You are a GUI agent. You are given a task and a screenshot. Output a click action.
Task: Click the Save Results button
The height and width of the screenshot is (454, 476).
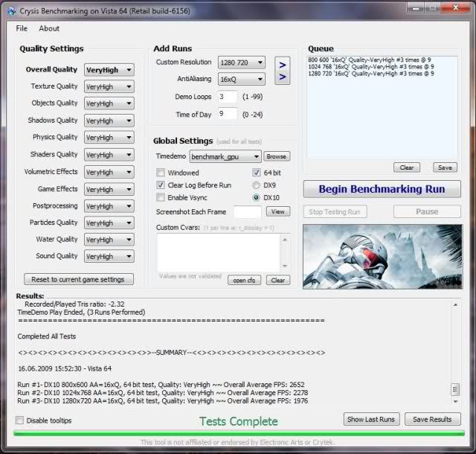click(x=432, y=419)
